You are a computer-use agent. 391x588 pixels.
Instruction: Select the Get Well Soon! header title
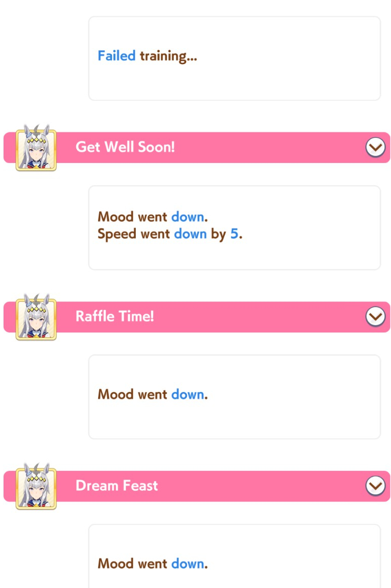(x=125, y=147)
